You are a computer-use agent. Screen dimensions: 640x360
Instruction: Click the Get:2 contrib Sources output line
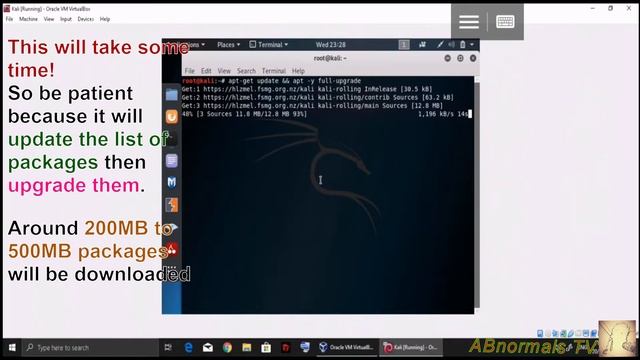click(x=318, y=97)
